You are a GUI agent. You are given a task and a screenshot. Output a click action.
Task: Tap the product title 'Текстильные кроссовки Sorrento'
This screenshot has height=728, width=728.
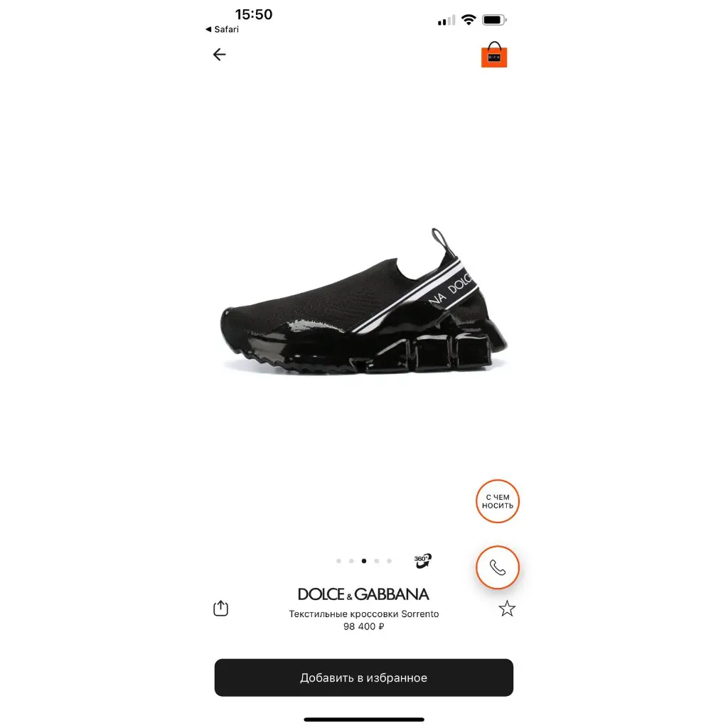(363, 614)
